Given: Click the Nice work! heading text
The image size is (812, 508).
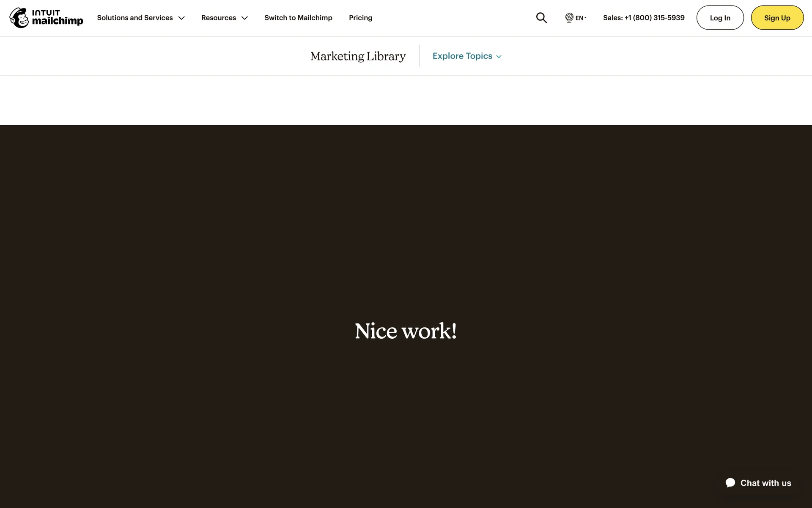Looking at the screenshot, I should click(x=406, y=331).
